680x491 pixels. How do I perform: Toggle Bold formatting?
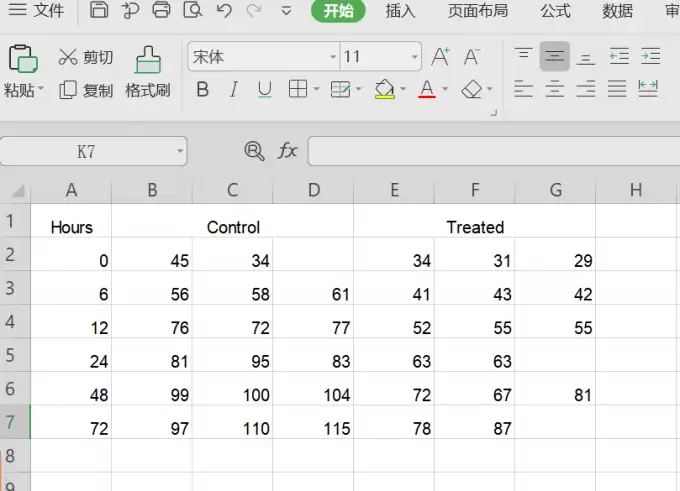point(203,89)
